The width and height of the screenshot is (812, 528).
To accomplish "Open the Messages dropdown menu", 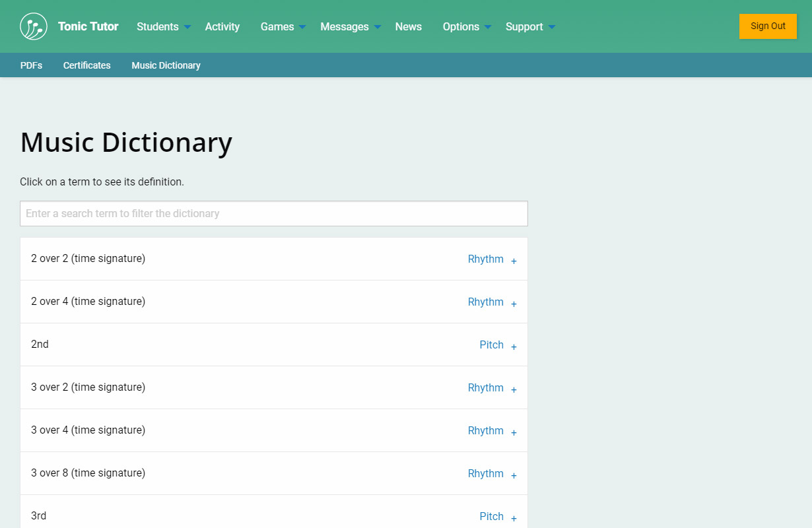I will tap(350, 26).
